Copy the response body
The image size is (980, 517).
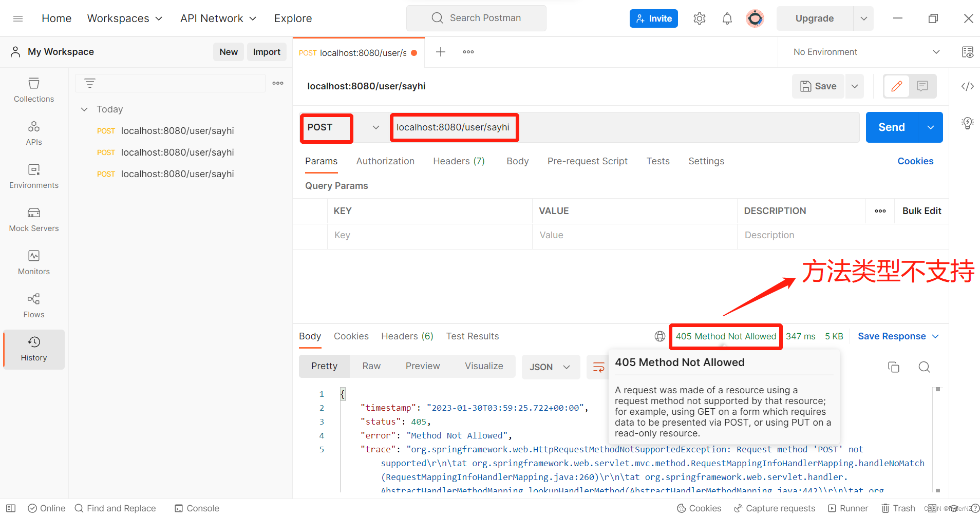pyautogui.click(x=894, y=367)
